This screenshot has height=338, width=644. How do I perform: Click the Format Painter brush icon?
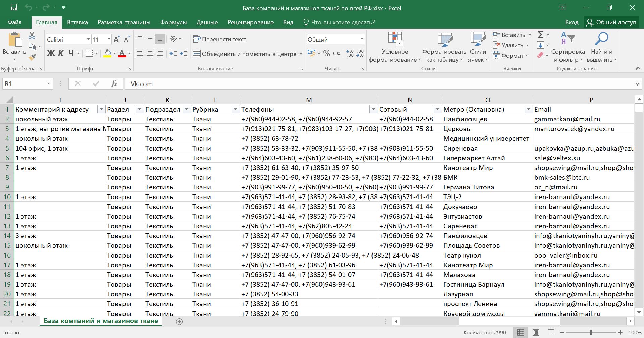coord(32,57)
